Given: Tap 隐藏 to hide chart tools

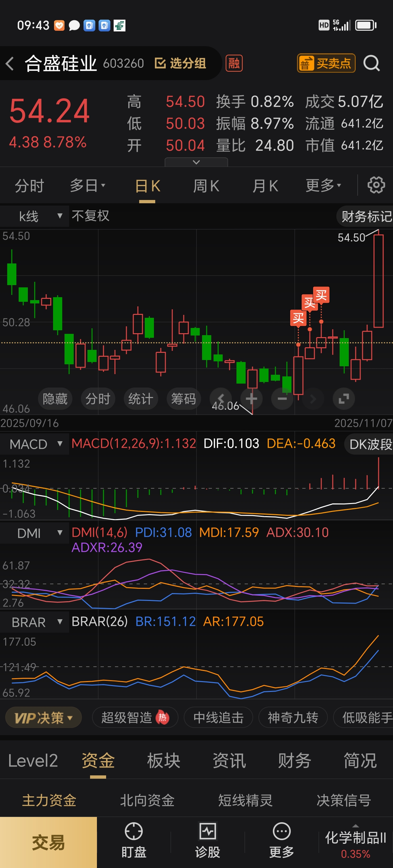Looking at the screenshot, I should (x=55, y=399).
